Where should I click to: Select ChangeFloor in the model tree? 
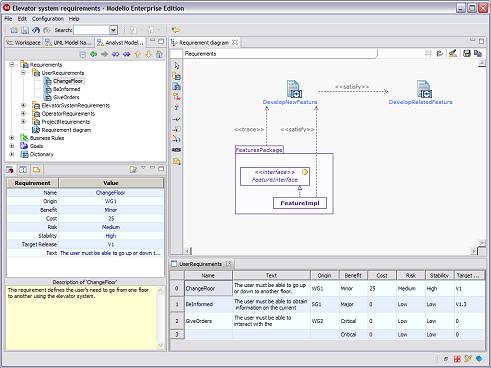point(68,81)
